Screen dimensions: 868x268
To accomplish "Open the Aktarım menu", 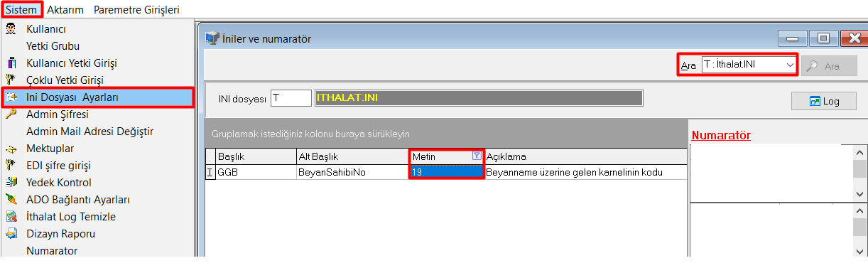I will pyautogui.click(x=65, y=10).
